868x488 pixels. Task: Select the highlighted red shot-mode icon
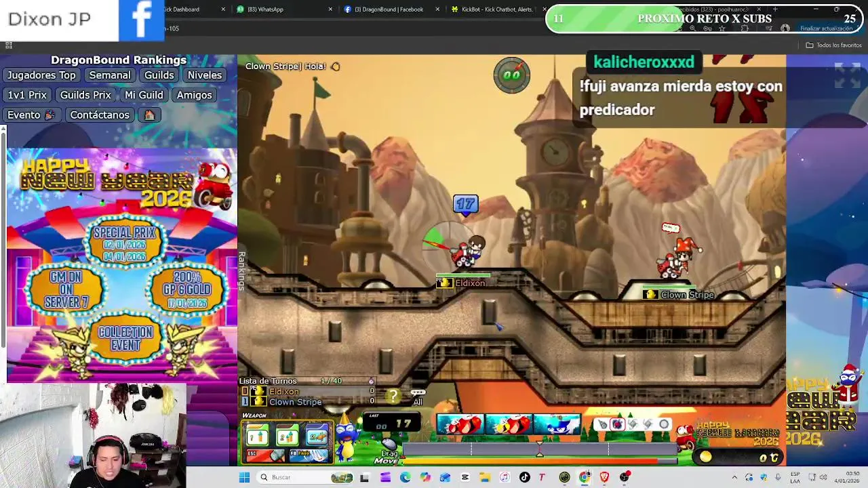pyautogui.click(x=617, y=424)
